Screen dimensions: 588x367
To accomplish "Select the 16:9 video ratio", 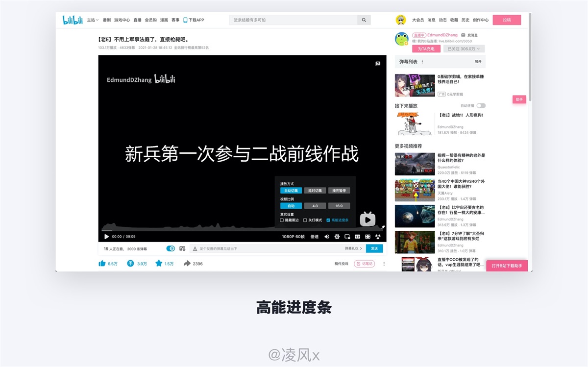I will 339,206.
